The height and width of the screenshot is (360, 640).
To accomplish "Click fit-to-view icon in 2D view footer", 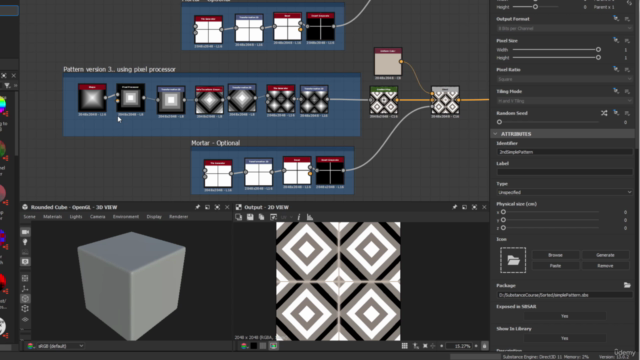I will pyautogui.click(x=425, y=346).
